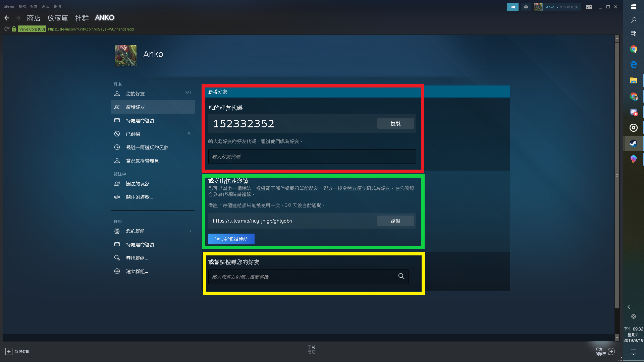Viewport: 644px width, 362px height.
Task: Open 最近一同遊玩的玩家
Action: [x=153, y=147]
